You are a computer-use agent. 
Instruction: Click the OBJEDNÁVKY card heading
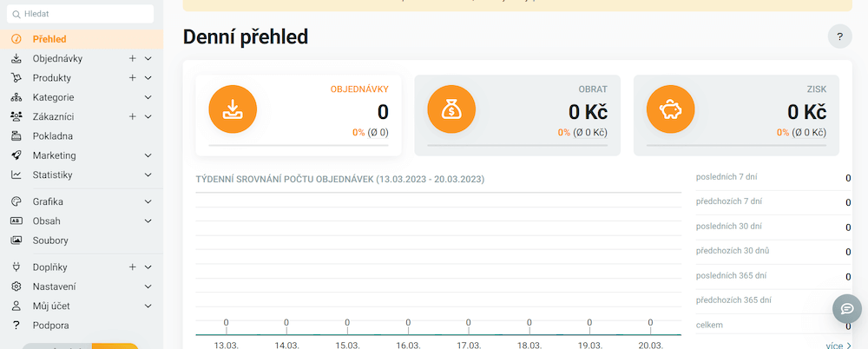click(359, 89)
